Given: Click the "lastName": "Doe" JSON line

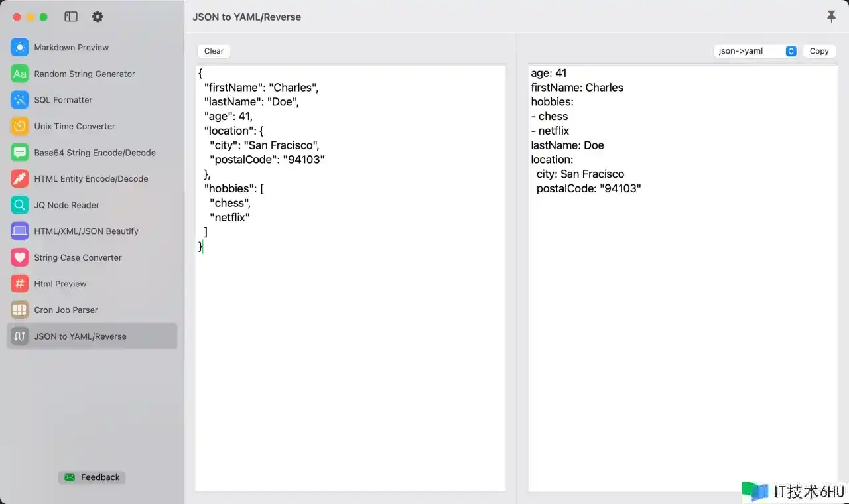Looking at the screenshot, I should [251, 102].
